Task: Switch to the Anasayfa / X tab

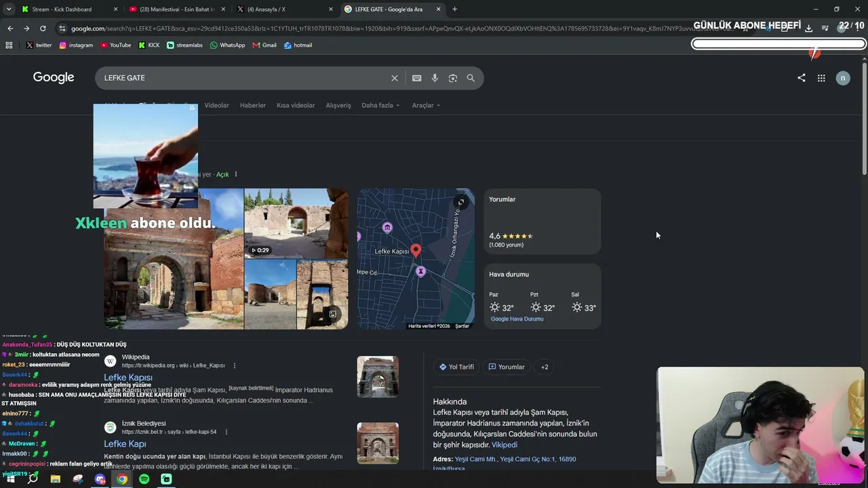Action: tap(283, 9)
